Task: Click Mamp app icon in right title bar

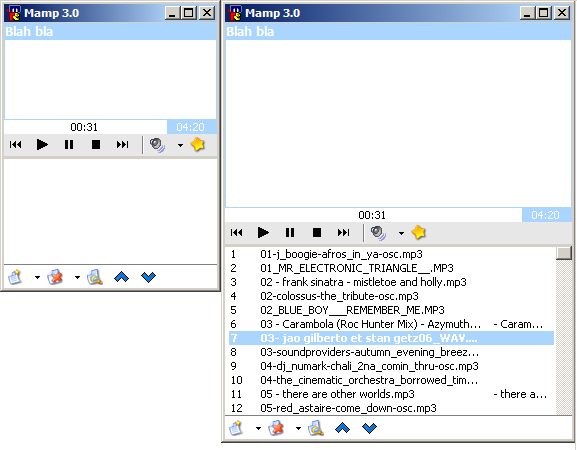Action: (235, 13)
